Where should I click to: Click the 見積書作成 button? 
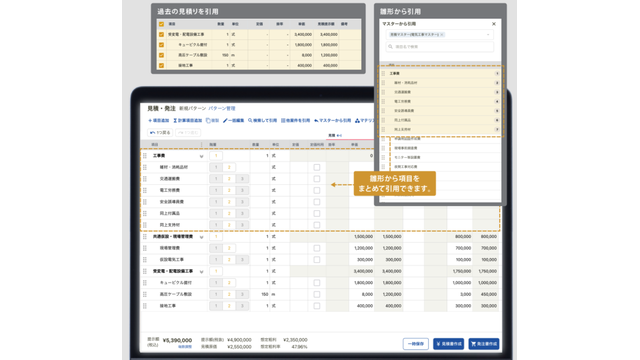[x=449, y=344]
